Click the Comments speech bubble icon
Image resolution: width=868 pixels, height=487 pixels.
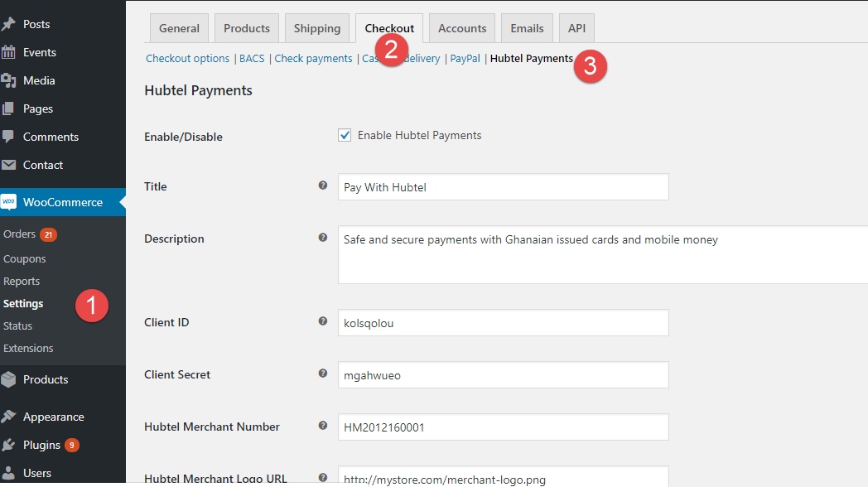coord(9,137)
